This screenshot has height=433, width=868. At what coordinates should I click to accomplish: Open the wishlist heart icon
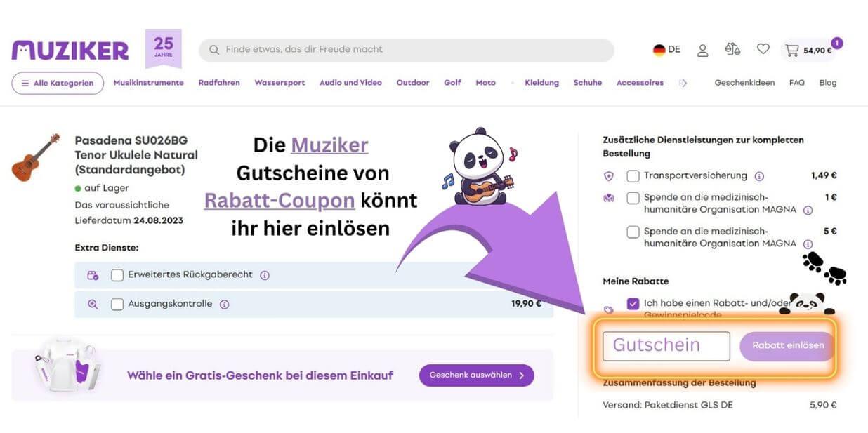point(763,49)
